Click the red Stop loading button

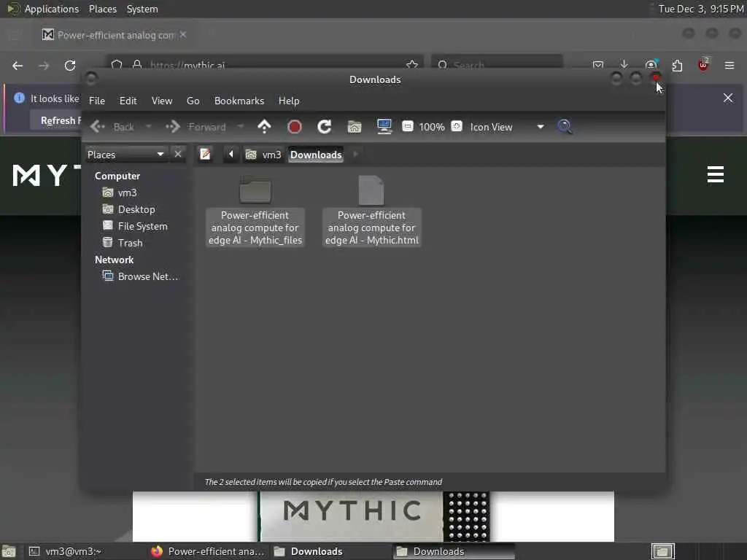tap(295, 127)
